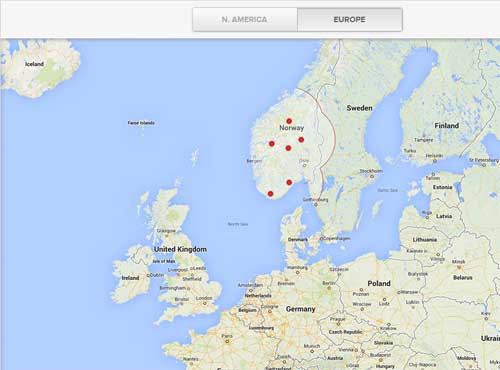Image resolution: width=500 pixels, height=370 pixels.
Task: Click the Stockholm city marker
Action: pyautogui.click(x=372, y=176)
